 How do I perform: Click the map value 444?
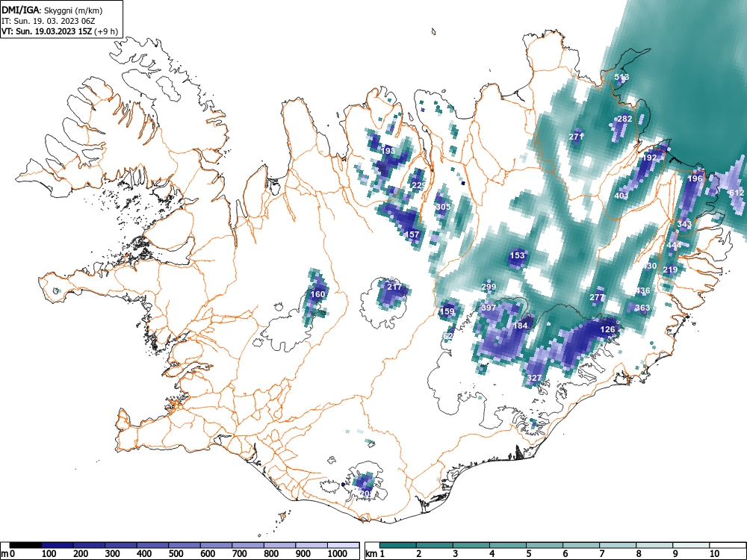tap(674, 245)
